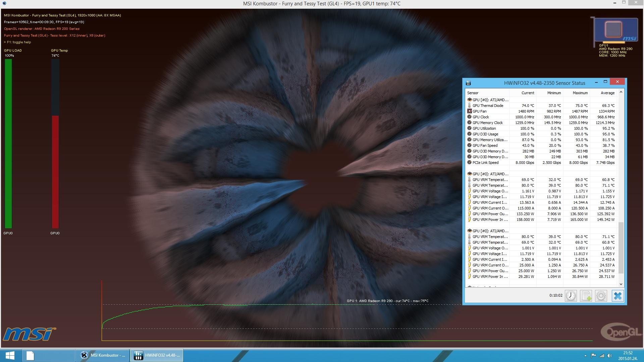Click the 0:10:02 elapsed timer

tap(555, 295)
